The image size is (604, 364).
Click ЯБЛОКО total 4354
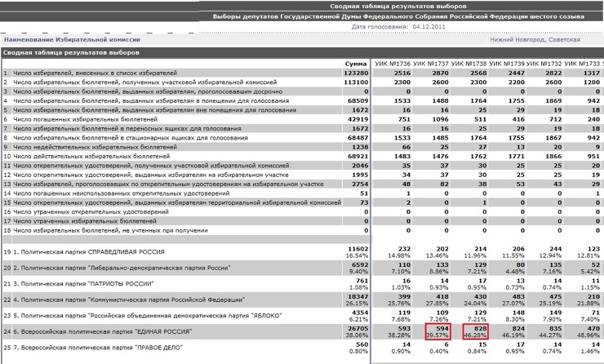pos(360,313)
